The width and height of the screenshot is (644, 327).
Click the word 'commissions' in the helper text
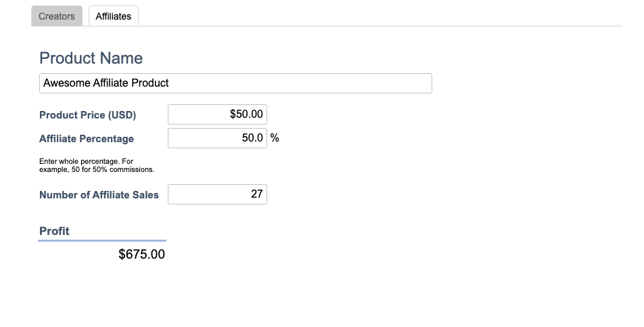pyautogui.click(x=129, y=169)
